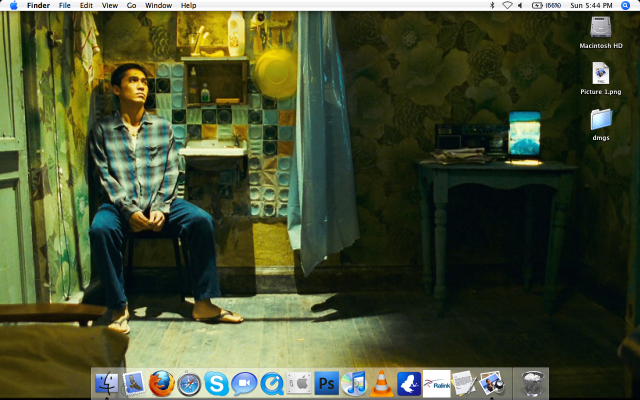Click the Bluetooth status icon
640x400 pixels.
tap(492, 5)
